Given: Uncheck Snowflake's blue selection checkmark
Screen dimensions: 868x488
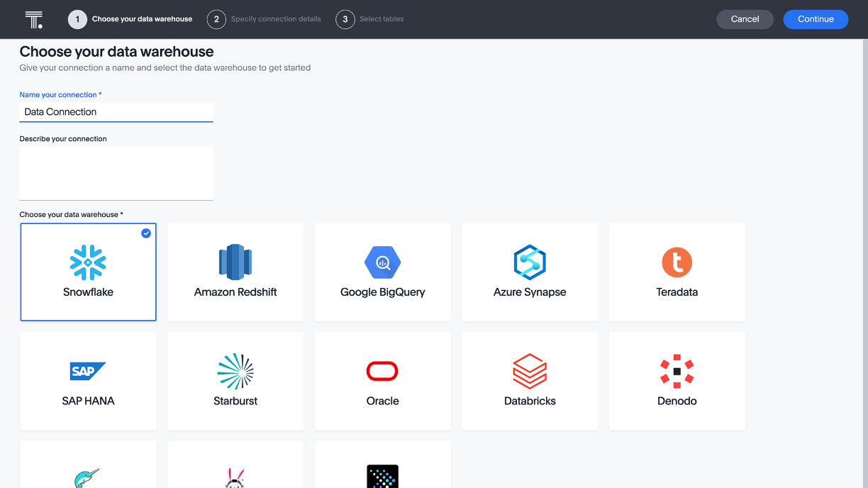Looking at the screenshot, I should 146,233.
